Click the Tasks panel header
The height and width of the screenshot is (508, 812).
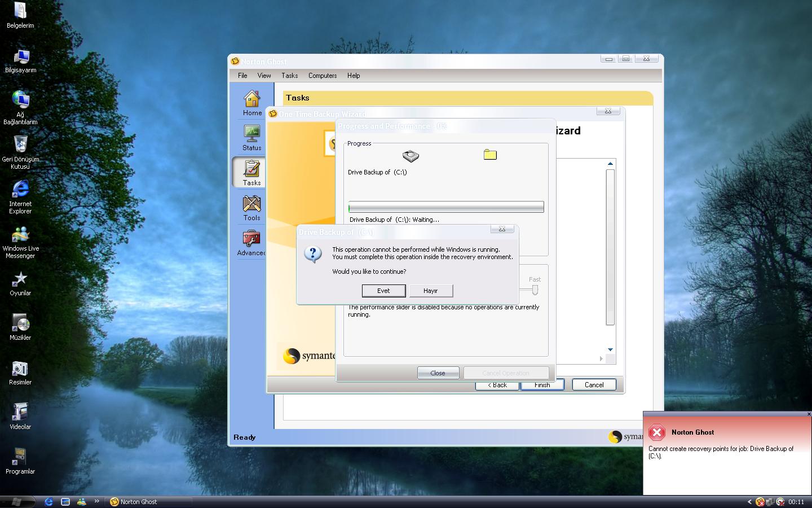[468, 98]
